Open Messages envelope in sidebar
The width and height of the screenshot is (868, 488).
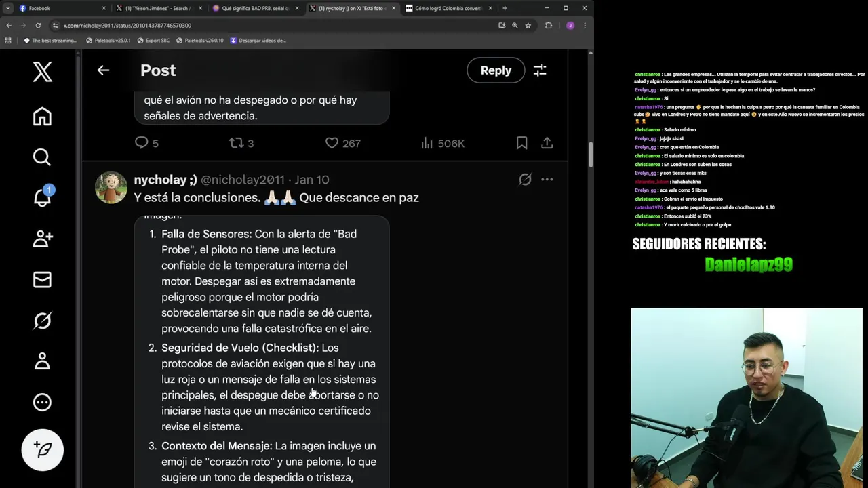point(42,279)
